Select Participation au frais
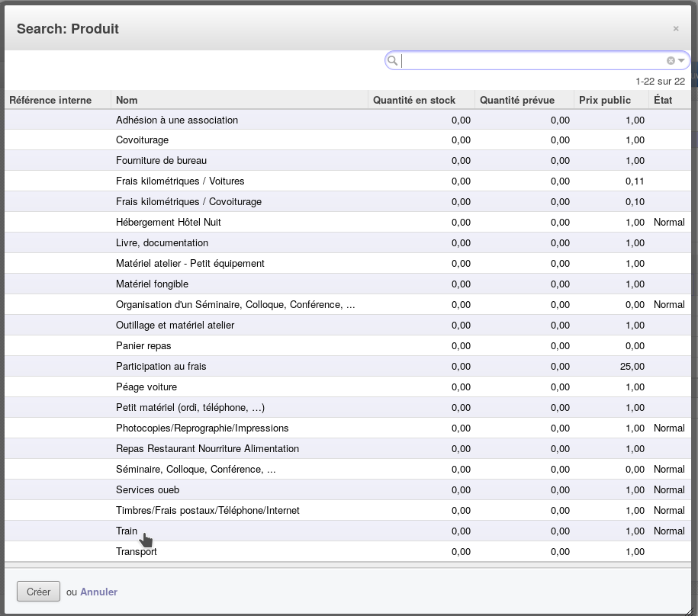This screenshot has width=698, height=616. tap(348, 366)
